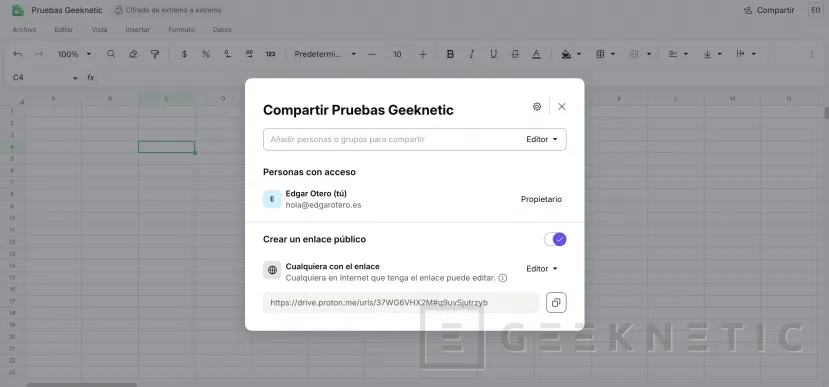Click the Propietario role label
Viewport: 829px width, 387px height.
tap(541, 199)
